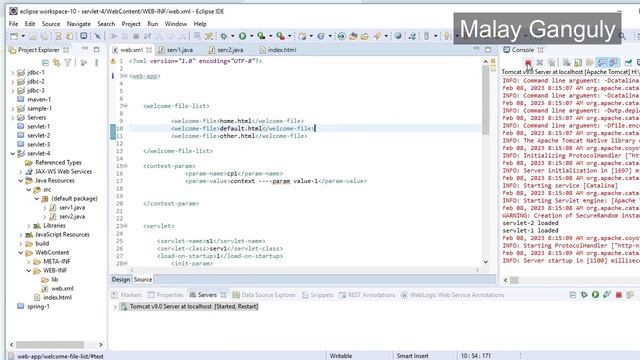Collapse the Java Resources node
The image size is (640, 360).
click(x=20, y=180)
